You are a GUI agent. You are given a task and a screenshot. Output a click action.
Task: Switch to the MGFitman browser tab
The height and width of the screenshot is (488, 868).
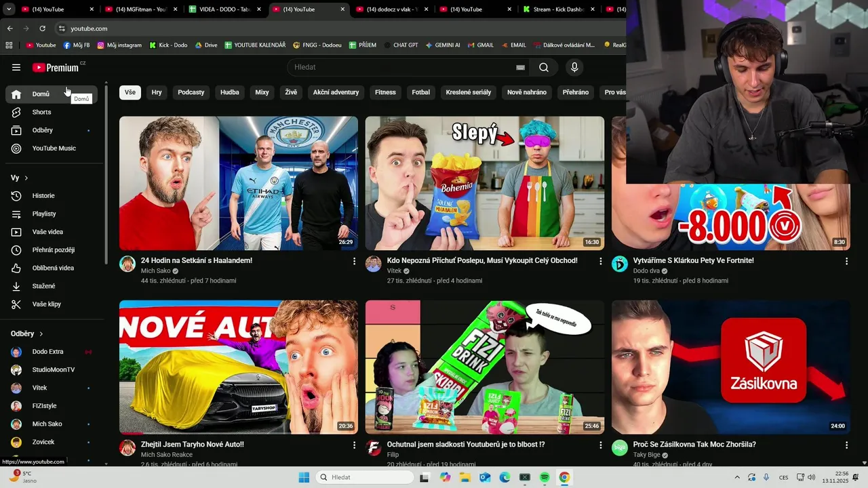140,9
